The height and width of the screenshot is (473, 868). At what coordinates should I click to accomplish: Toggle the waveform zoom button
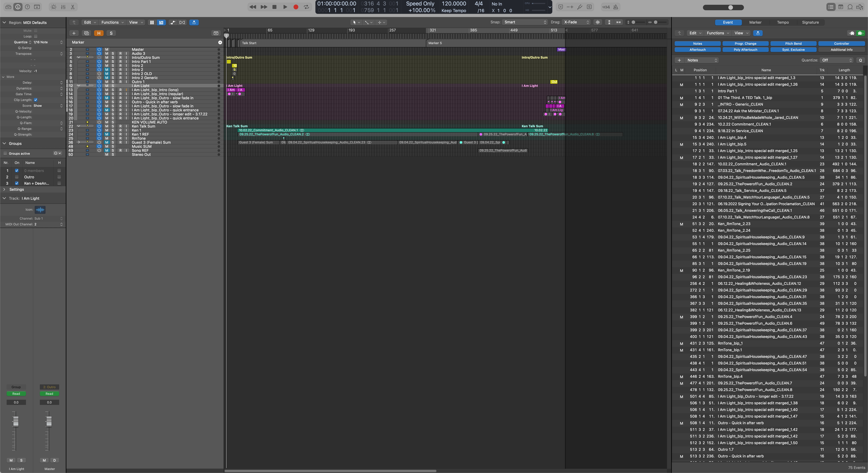tap(598, 22)
